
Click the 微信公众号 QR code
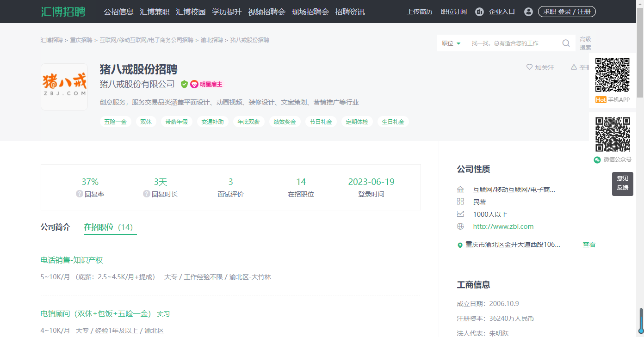[612, 135]
